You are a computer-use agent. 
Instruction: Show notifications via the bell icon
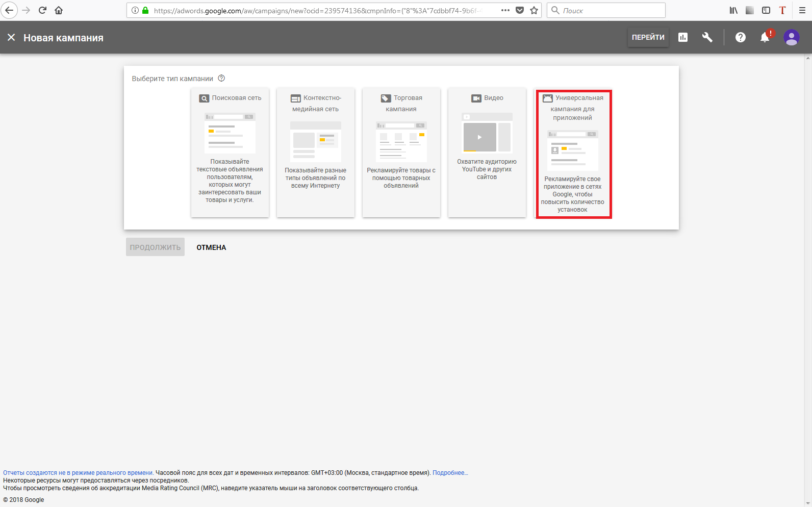[765, 37]
